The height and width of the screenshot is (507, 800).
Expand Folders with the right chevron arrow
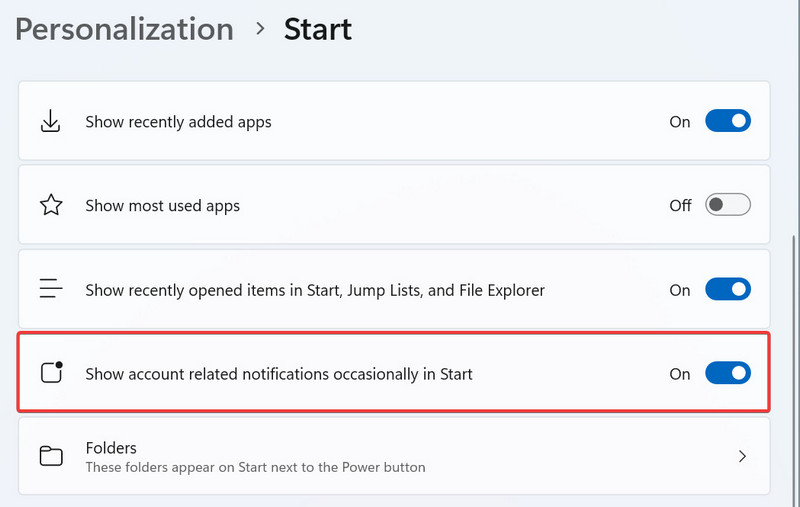(742, 457)
